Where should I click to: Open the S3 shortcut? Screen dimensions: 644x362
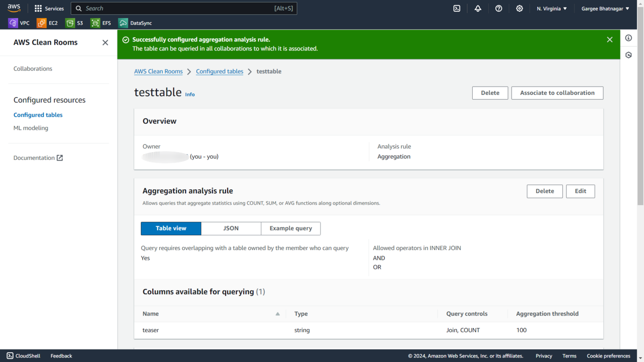[x=74, y=23]
